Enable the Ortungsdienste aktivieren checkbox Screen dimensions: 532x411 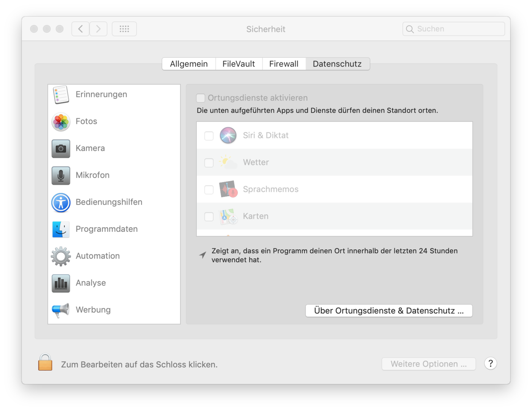[x=201, y=98]
